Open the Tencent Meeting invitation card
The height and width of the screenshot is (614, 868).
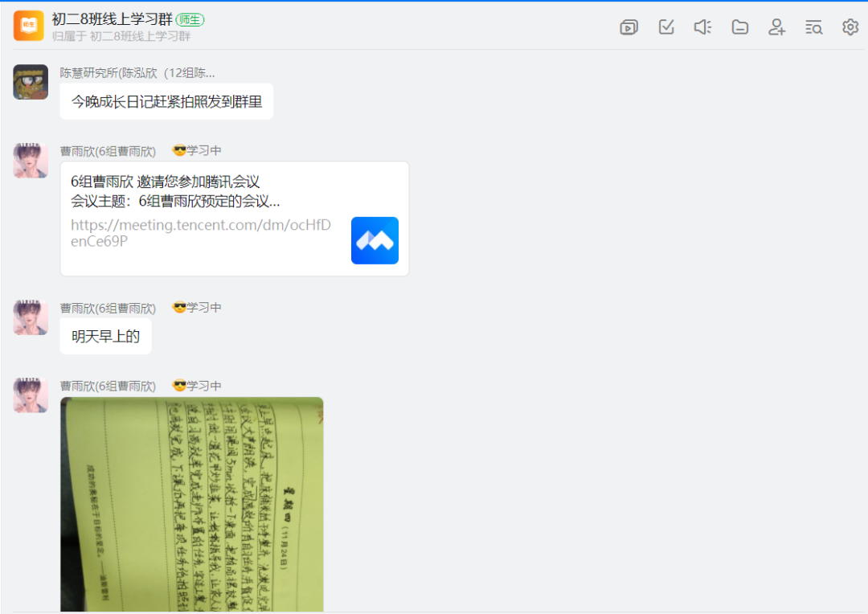233,218
